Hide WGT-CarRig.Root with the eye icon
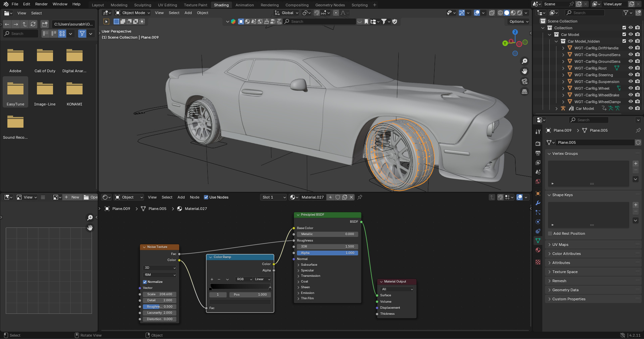The height and width of the screenshot is (339, 644). (x=631, y=68)
